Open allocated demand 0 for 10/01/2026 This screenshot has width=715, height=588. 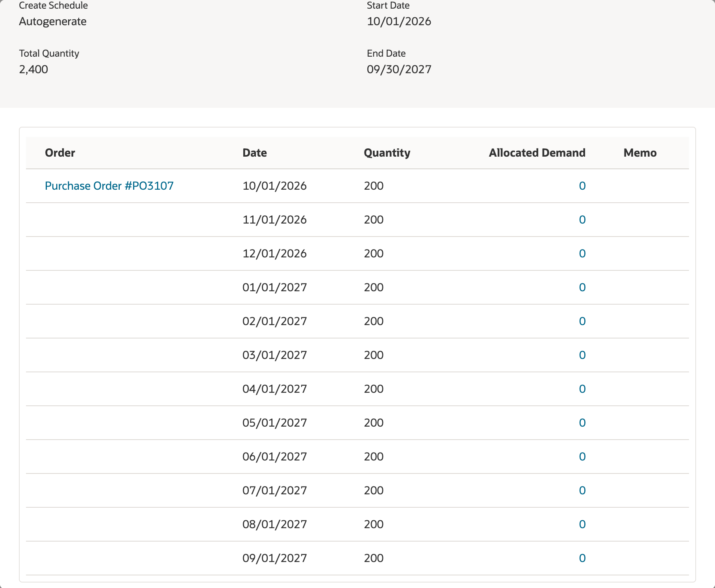(x=582, y=186)
